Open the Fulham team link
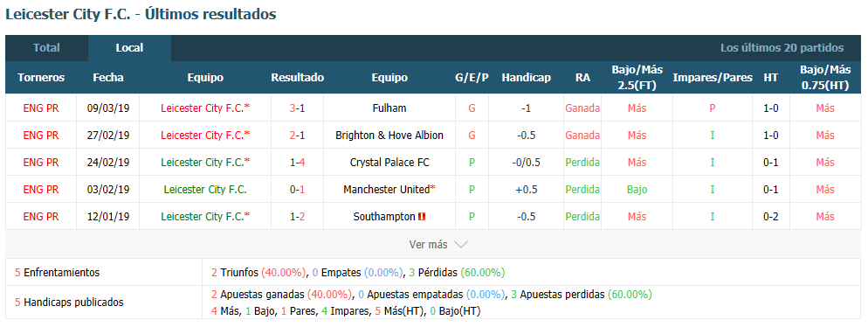The image size is (868, 327). pyautogui.click(x=389, y=108)
